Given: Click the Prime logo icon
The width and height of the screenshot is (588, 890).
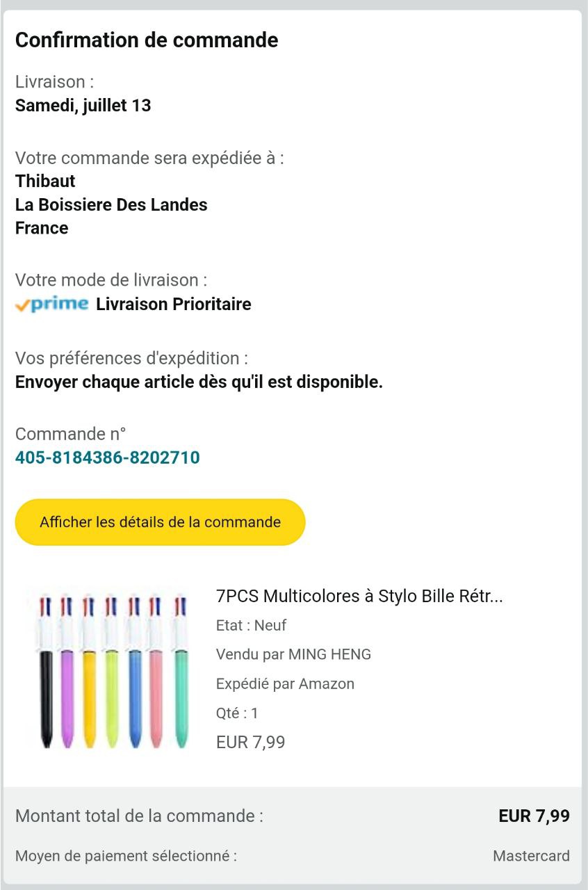Looking at the screenshot, I should tap(52, 305).
